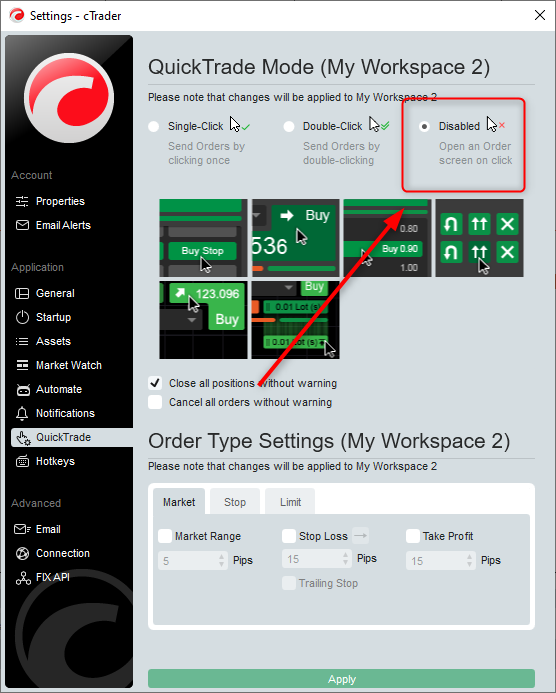Click the Advanced Email icon
The image size is (556, 693).
(x=23, y=529)
